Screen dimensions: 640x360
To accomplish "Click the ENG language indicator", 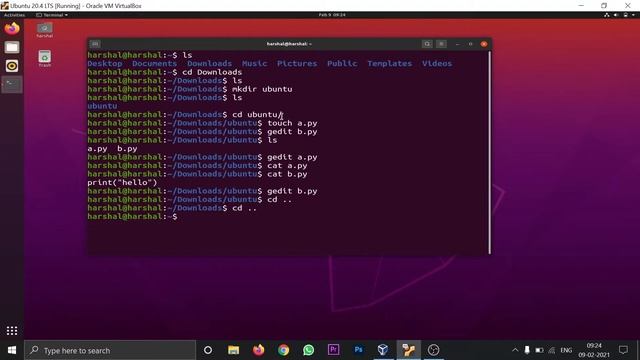I will pyautogui.click(x=566, y=350).
